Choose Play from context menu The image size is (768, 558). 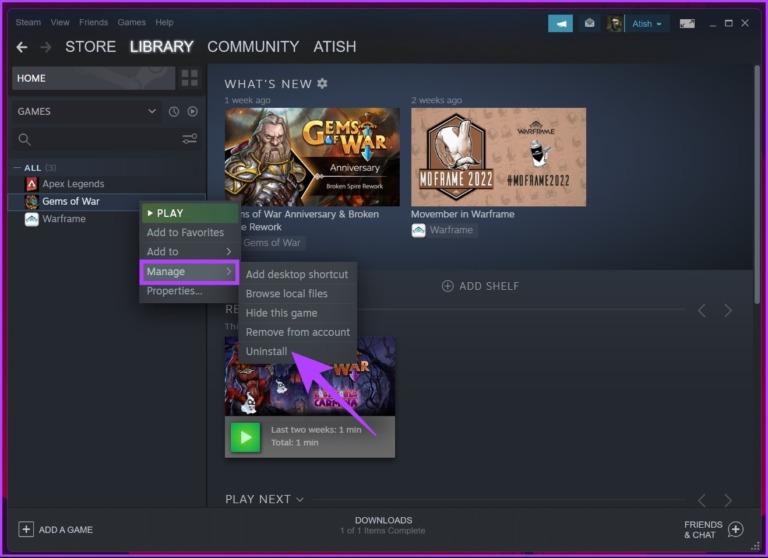coord(190,213)
